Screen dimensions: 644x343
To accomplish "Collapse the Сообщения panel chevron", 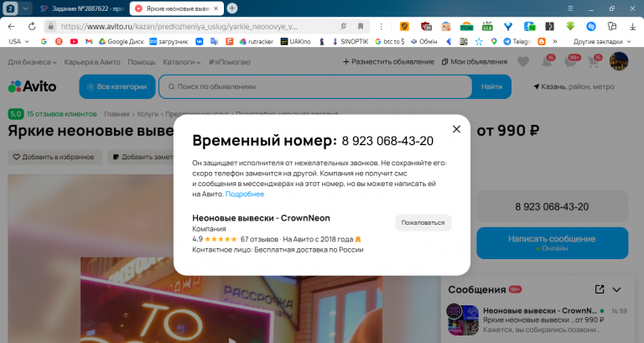I will [x=616, y=289].
